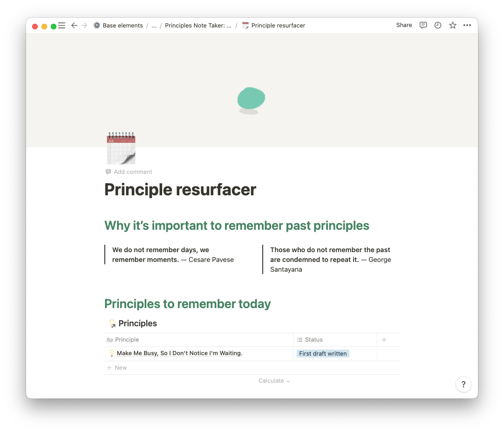Image resolution: width=504 pixels, height=433 pixels.
Task: Open the three-dot page options menu
Action: click(x=467, y=26)
